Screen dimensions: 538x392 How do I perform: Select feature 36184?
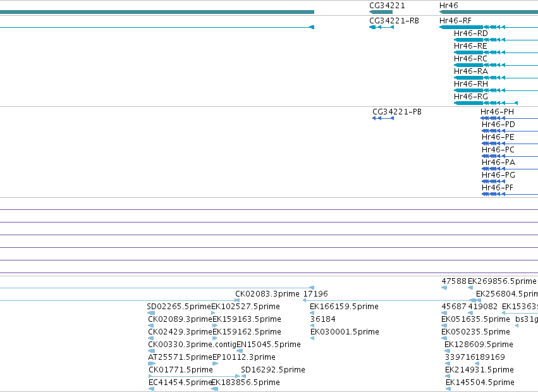click(x=323, y=319)
